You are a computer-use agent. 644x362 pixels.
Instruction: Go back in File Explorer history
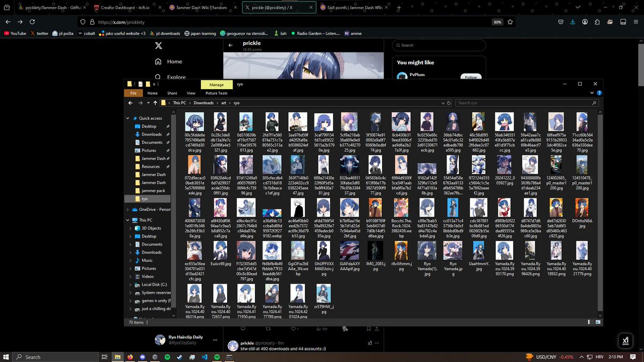click(x=130, y=102)
